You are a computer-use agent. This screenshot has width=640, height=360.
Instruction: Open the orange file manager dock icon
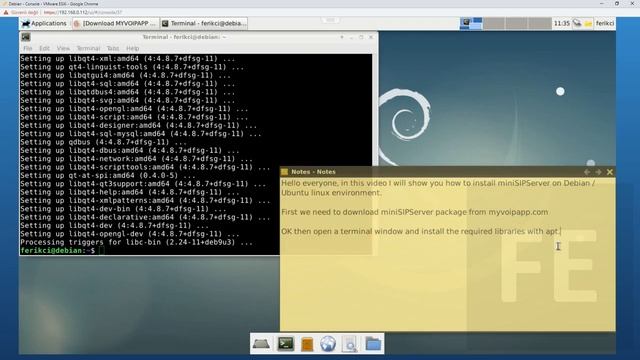[307, 344]
